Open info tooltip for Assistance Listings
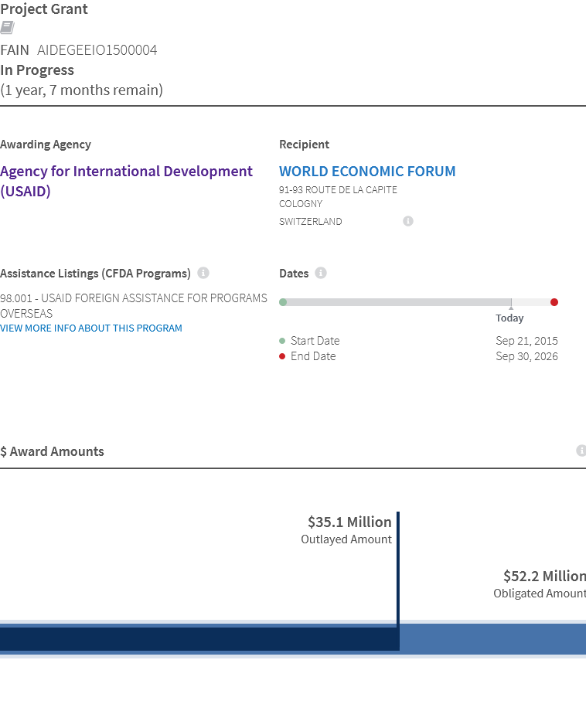The height and width of the screenshot is (728, 586). (203, 273)
